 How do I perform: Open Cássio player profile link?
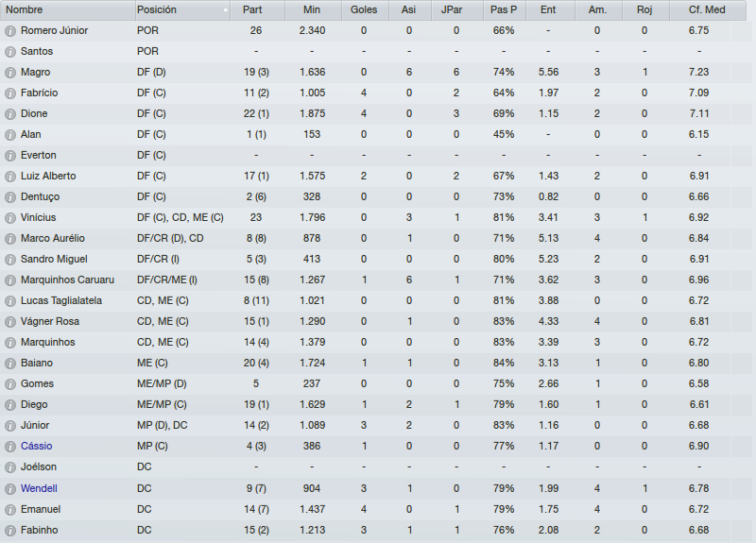pyautogui.click(x=37, y=446)
